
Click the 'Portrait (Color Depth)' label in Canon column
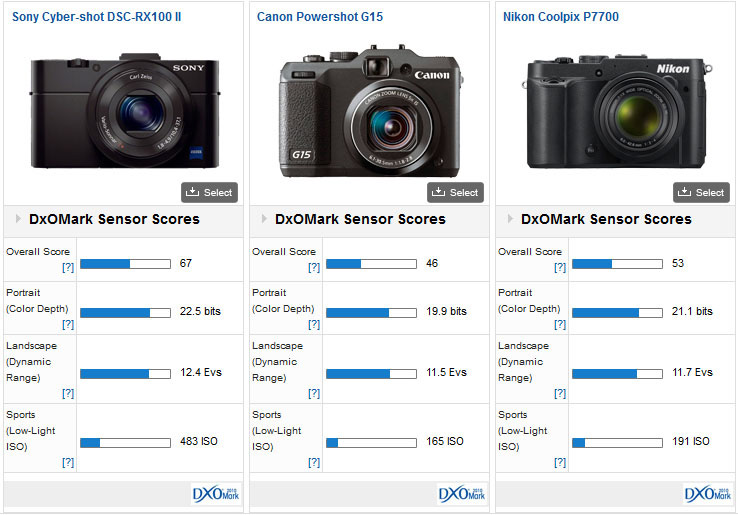point(283,301)
